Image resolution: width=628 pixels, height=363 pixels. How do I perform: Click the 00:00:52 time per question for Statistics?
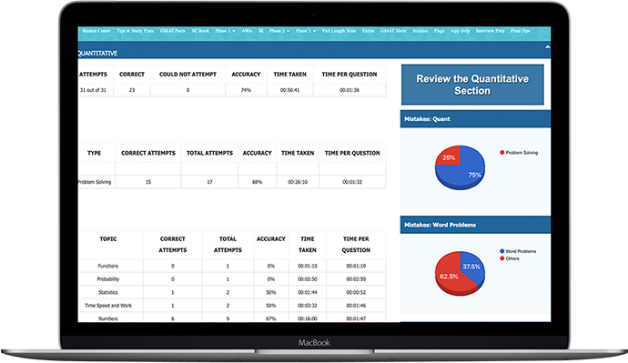point(356,292)
